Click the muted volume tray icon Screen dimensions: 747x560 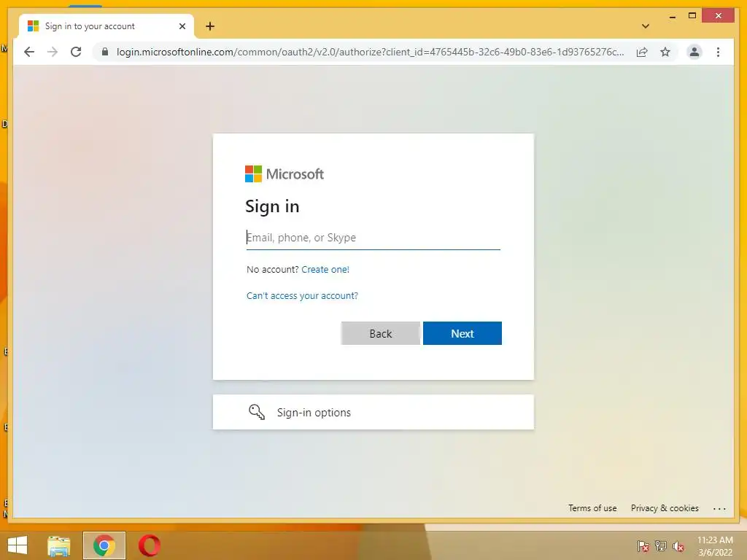[678, 546]
